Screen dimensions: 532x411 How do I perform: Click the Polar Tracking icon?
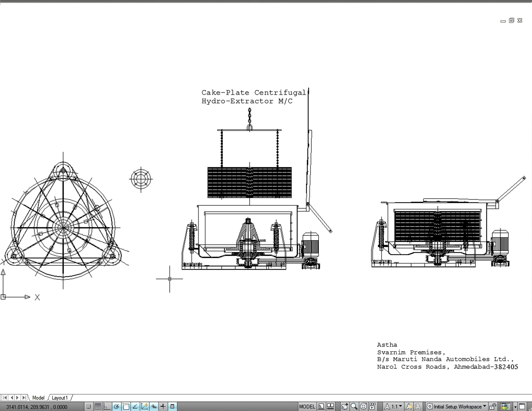[x=116, y=406]
